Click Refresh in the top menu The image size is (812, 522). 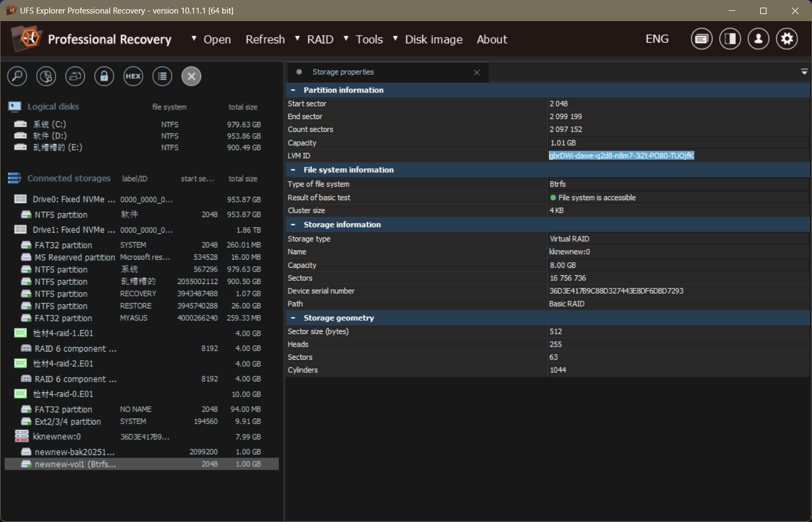coord(265,39)
